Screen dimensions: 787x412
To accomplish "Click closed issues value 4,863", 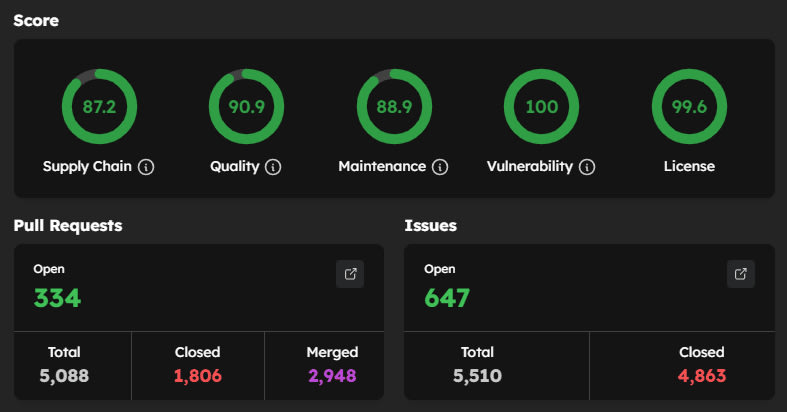I will [700, 376].
